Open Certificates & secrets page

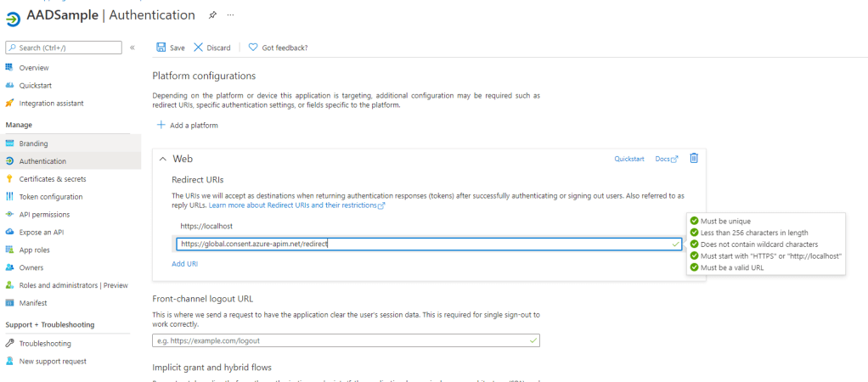(x=52, y=179)
